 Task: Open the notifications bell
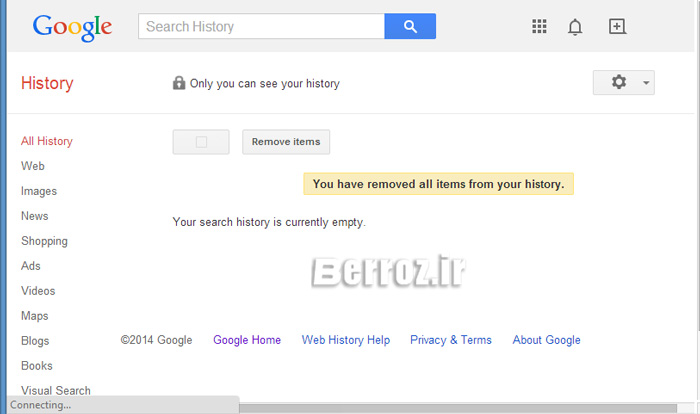click(575, 27)
